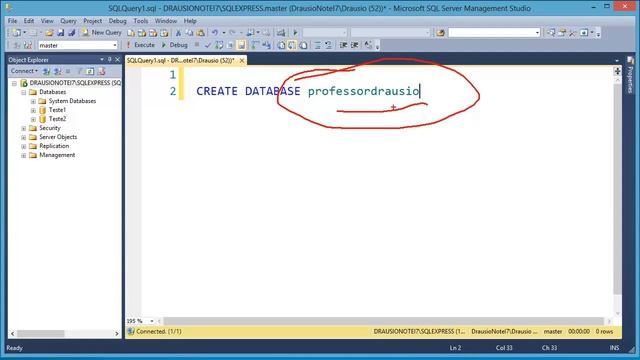Click the Save All icon

(x=71, y=33)
